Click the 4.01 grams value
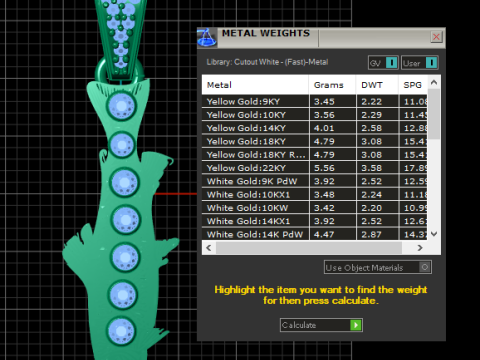Viewport: 480px width, 360px height. pyautogui.click(x=324, y=128)
